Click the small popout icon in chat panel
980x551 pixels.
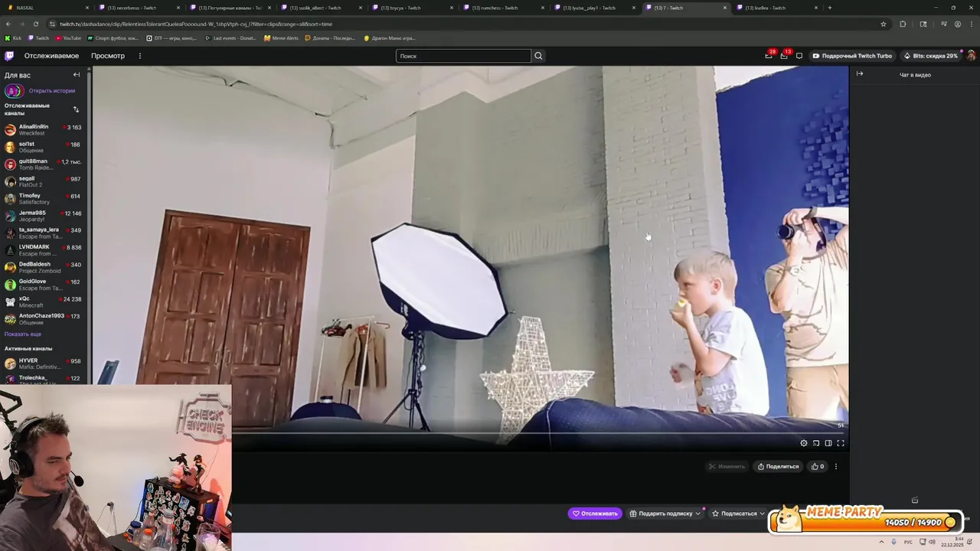[915, 500]
